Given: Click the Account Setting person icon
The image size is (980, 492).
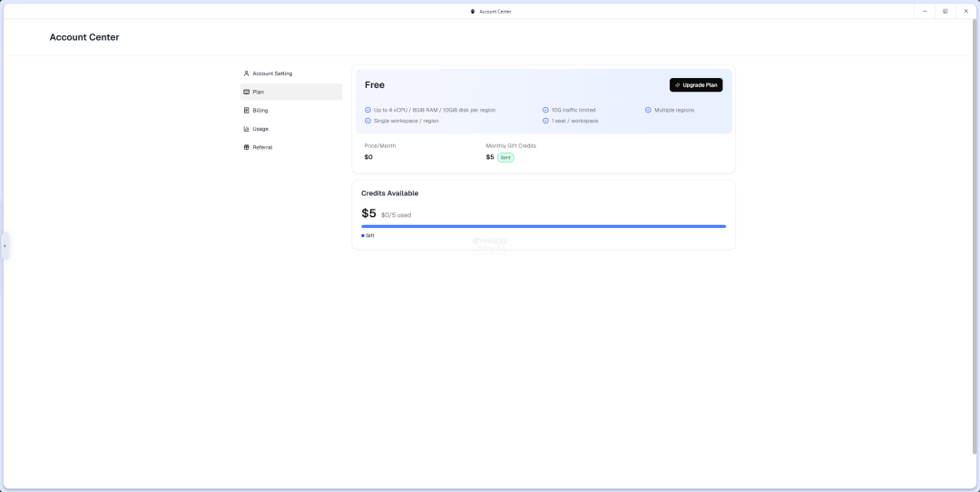Looking at the screenshot, I should click(246, 74).
